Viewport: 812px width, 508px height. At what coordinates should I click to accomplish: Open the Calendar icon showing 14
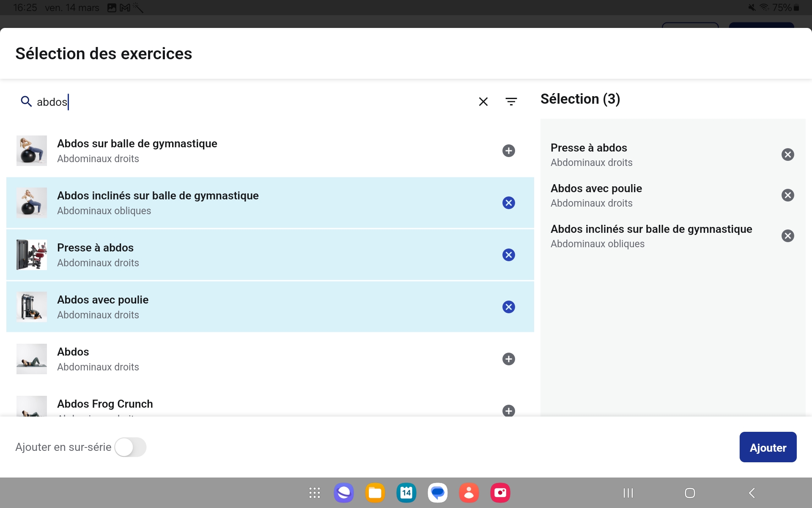coord(406,493)
